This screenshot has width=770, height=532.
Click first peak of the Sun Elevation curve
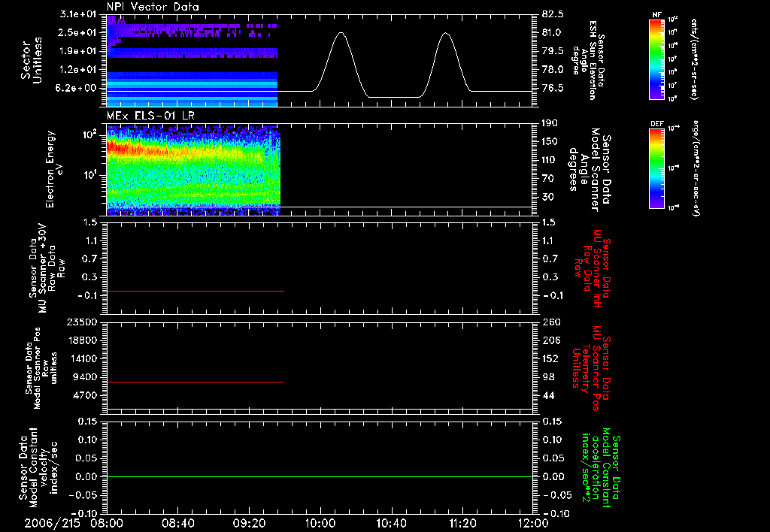[341, 33]
